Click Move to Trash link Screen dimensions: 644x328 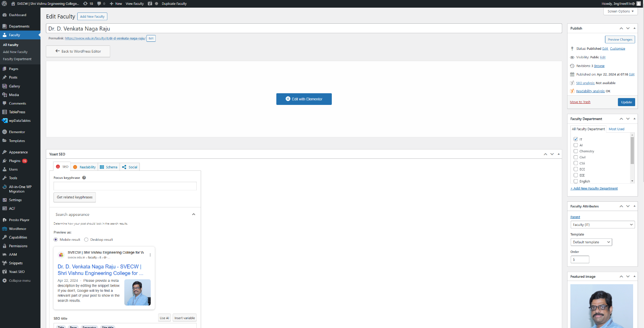(x=580, y=102)
